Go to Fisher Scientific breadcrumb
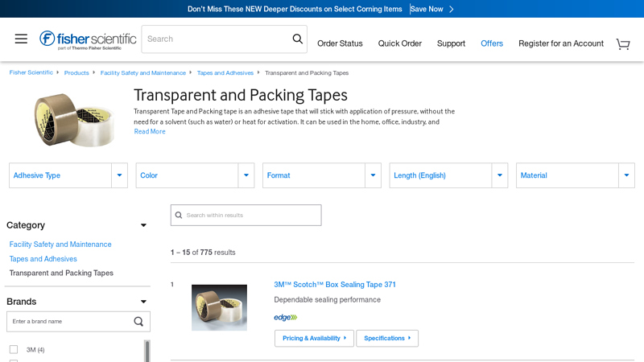The width and height of the screenshot is (644, 362). pyautogui.click(x=31, y=72)
